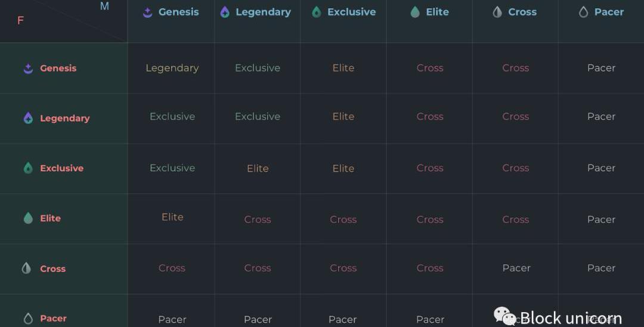Click the Pacer icon in row header
Viewport: 644px width, 327px height.
pos(28,319)
